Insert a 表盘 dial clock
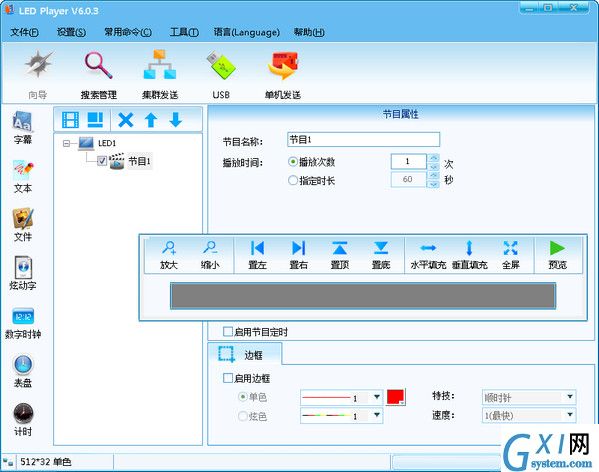Viewport: 599px width, 472px height. [23, 371]
